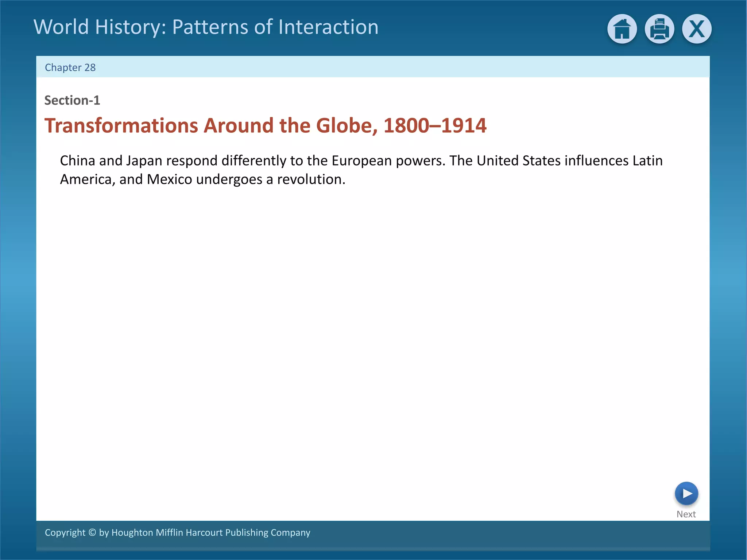
Task: Select the 'Chapter 28' label
Action: (70, 67)
